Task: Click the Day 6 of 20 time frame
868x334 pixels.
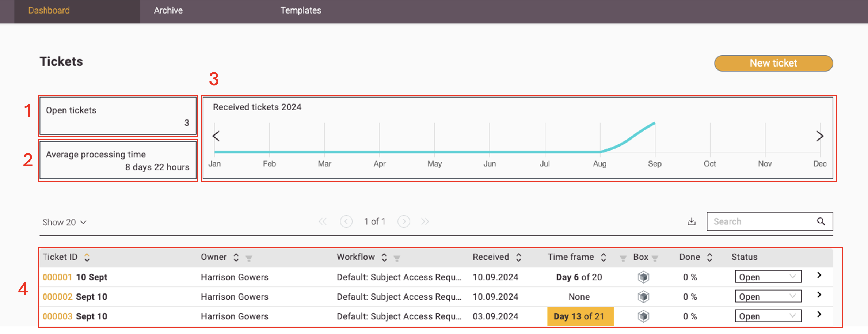Action: (579, 277)
